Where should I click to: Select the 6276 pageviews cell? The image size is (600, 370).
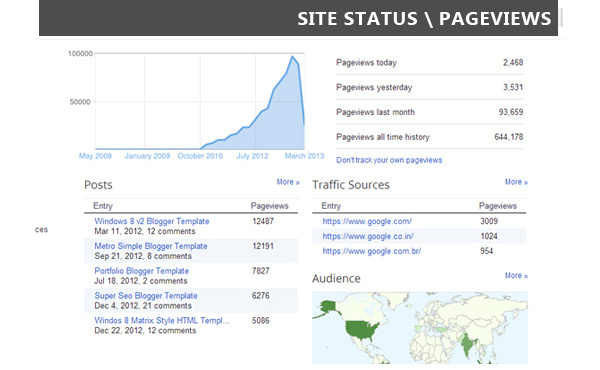(261, 296)
